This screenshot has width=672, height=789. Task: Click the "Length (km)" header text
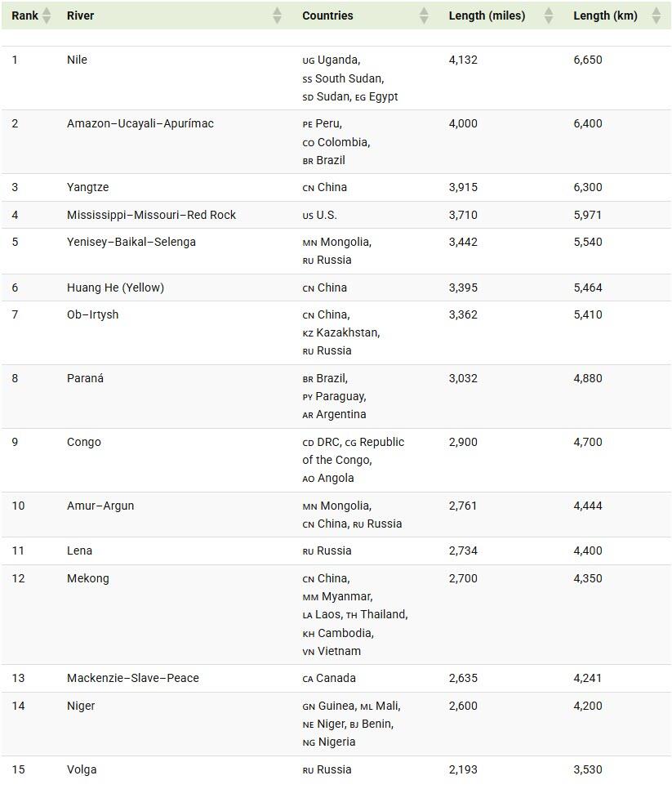(605, 16)
